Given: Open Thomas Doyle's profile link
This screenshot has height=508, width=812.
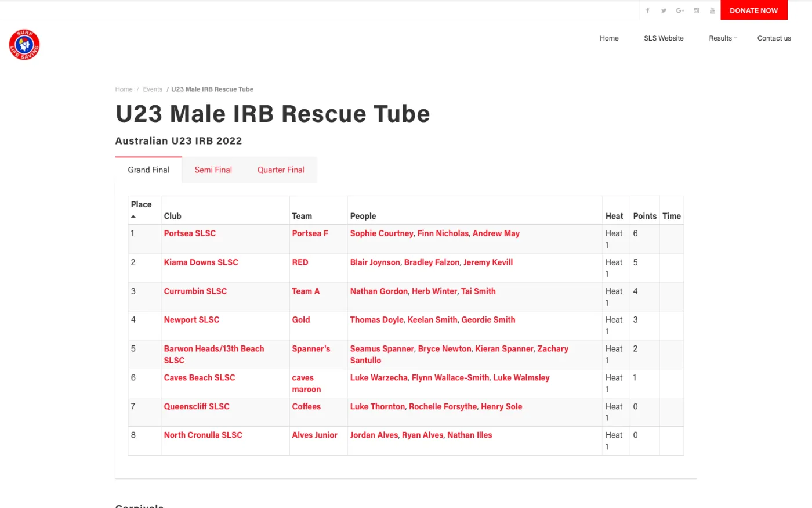Looking at the screenshot, I should coord(376,320).
